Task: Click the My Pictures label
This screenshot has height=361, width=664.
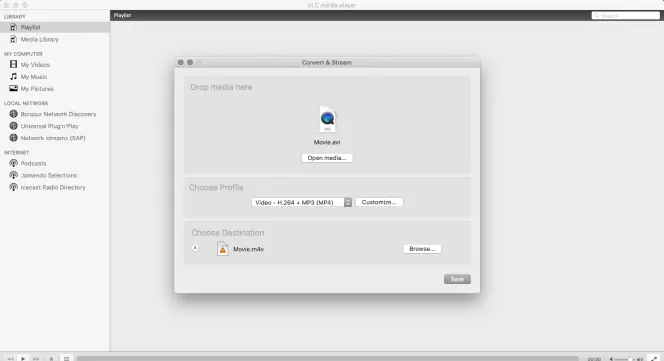Action: point(37,89)
